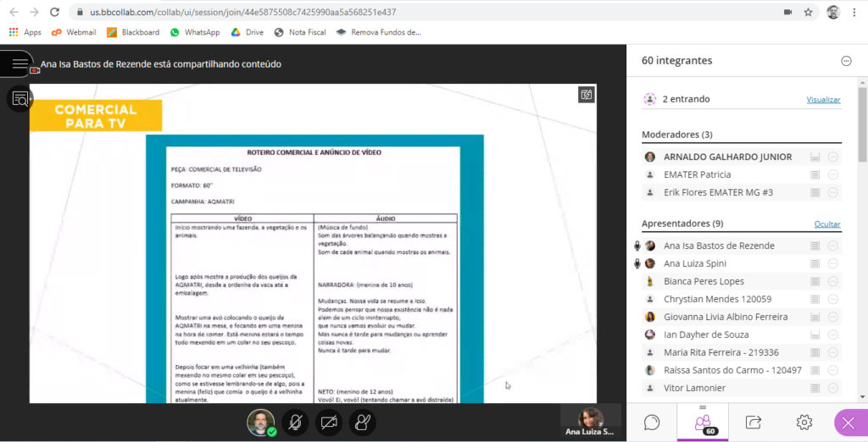
Task: Open the session menu hamburger button
Action: [x=19, y=64]
